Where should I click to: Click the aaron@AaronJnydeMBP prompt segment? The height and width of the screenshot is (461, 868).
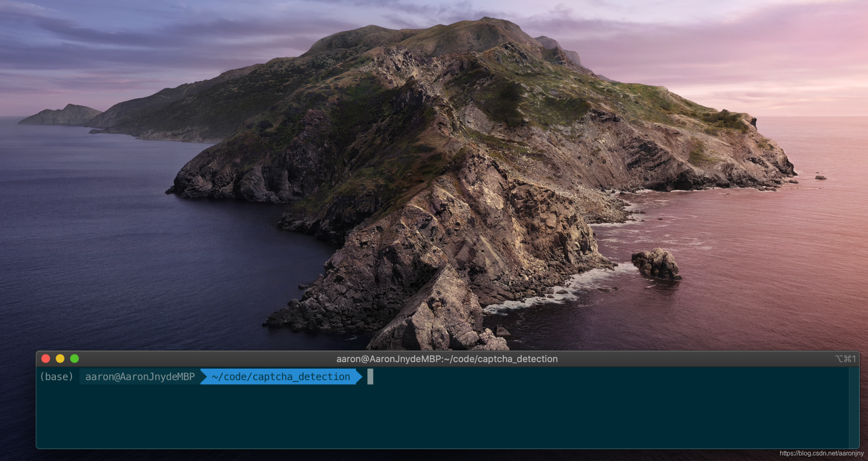[140, 377]
